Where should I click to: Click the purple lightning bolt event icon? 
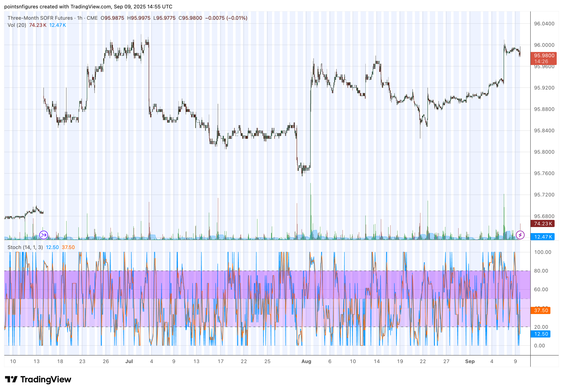click(x=520, y=235)
